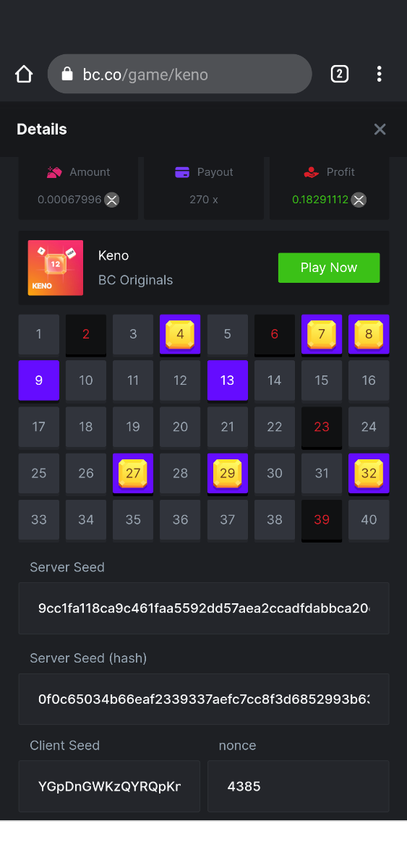Click the gold gem on tile 29
The height and width of the screenshot is (868, 407).
pyautogui.click(x=228, y=473)
